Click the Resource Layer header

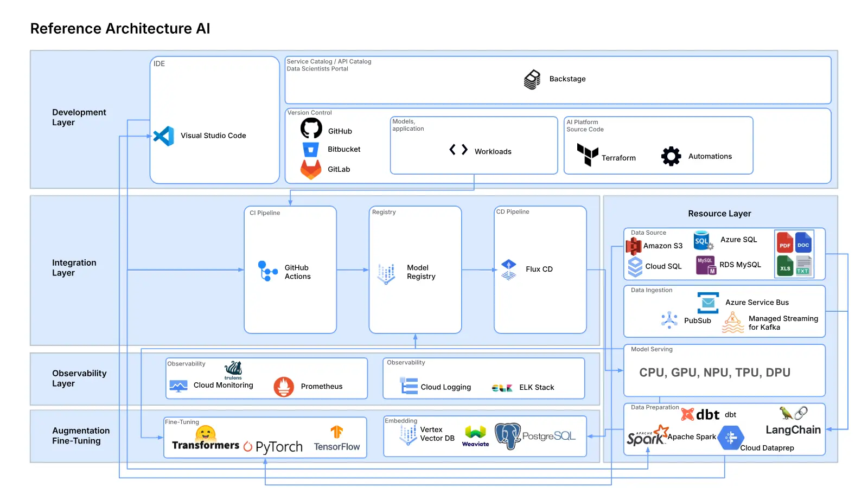[719, 213]
